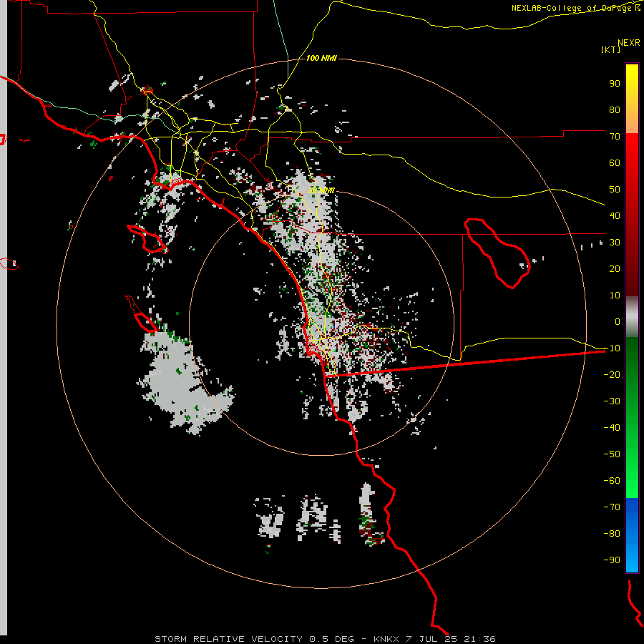Click the KNKX station identifier in footer
The image size is (644, 644).
coord(386,639)
